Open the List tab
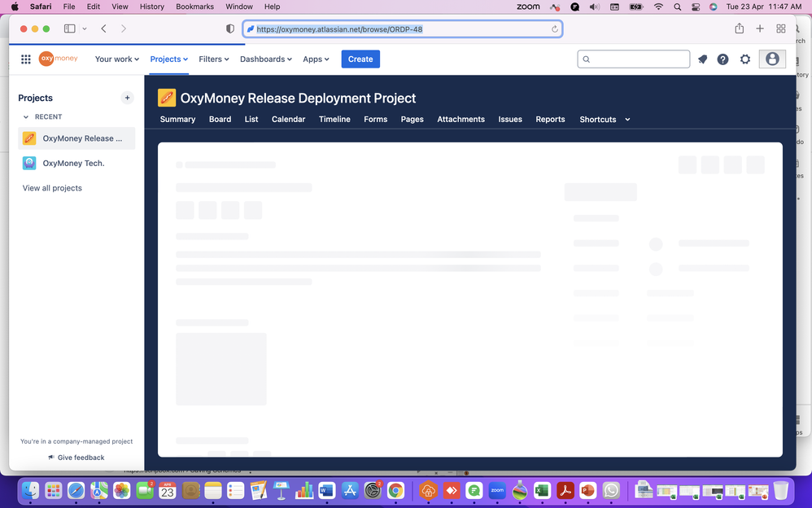 click(x=251, y=119)
